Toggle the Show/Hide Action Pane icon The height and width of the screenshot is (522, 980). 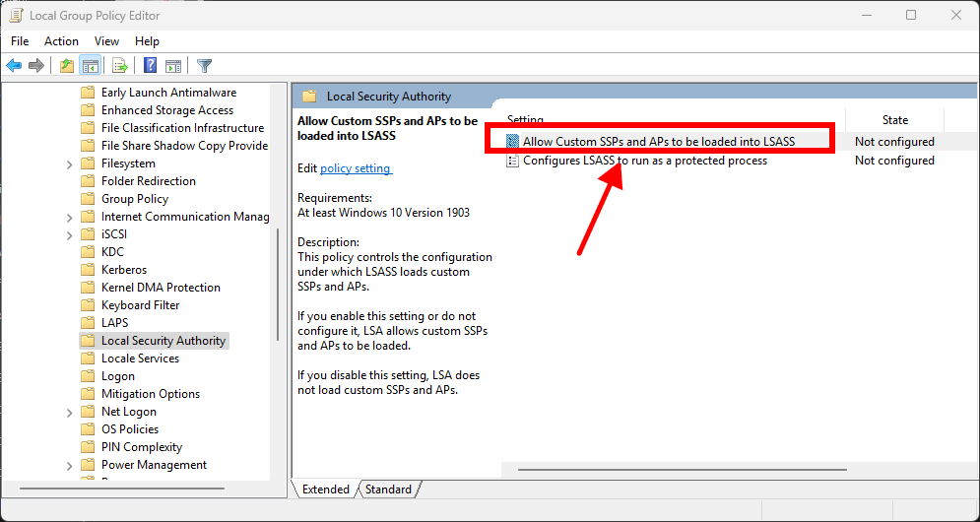173,66
